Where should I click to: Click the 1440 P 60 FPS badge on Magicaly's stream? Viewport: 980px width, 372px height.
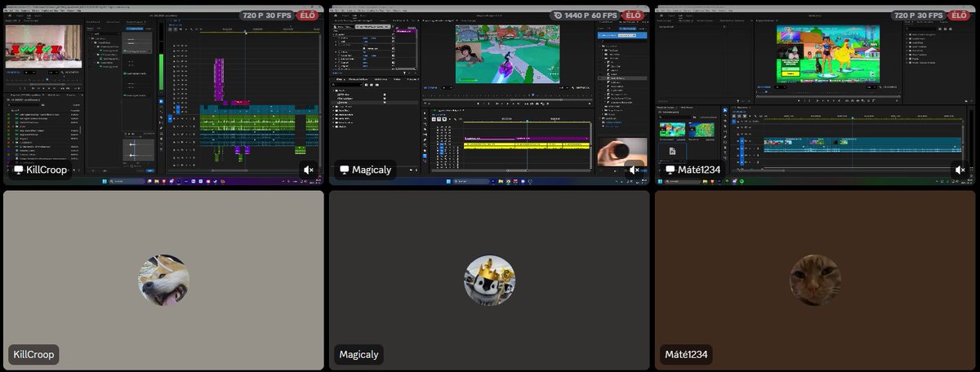586,15
